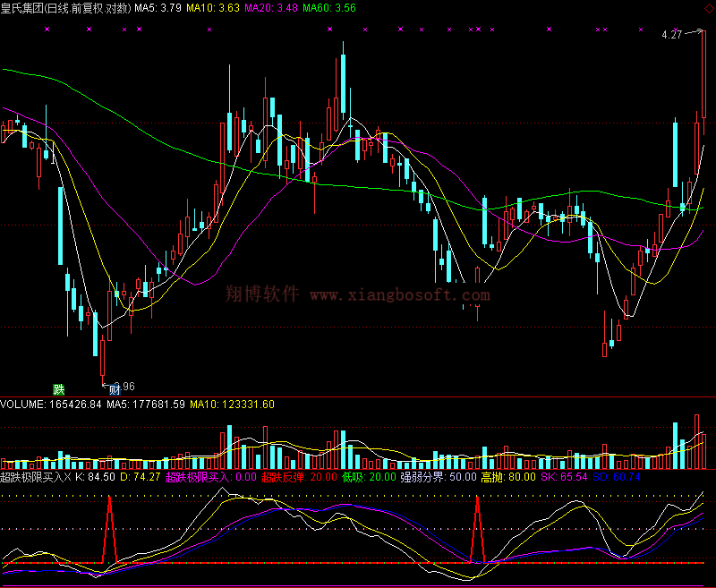Click the yellow 高抛: 80.00 label
716x588 pixels.
tap(508, 477)
